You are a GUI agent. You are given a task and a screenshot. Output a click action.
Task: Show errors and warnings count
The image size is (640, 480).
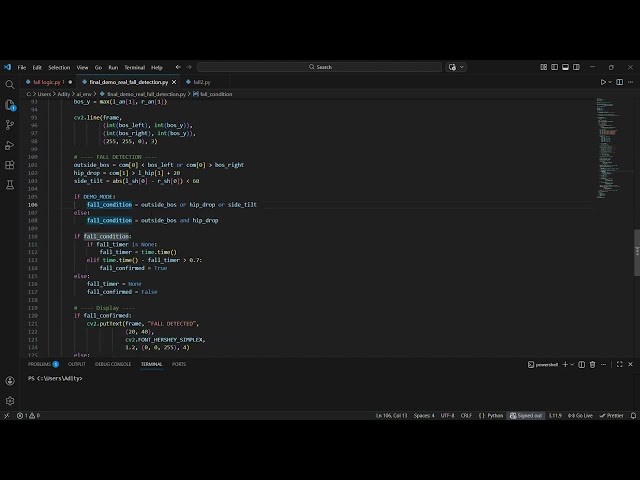(x=29, y=416)
